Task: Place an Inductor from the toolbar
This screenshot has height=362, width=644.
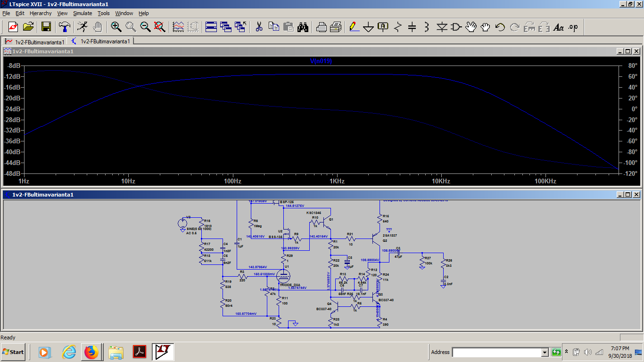Action: tap(427, 27)
